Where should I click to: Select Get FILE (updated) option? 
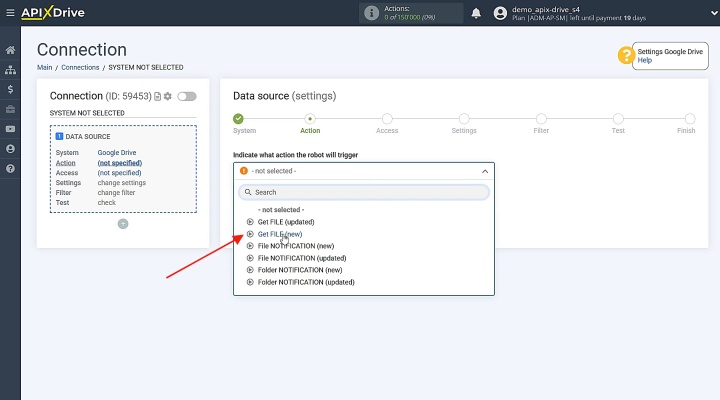286,222
